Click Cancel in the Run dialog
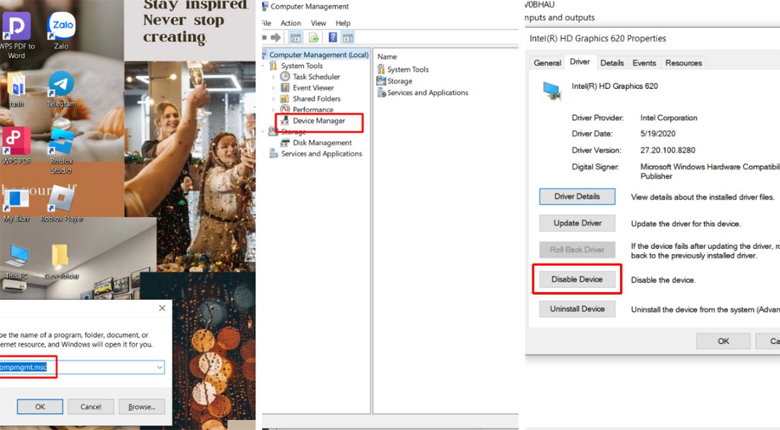The height and width of the screenshot is (430, 780). tap(91, 407)
